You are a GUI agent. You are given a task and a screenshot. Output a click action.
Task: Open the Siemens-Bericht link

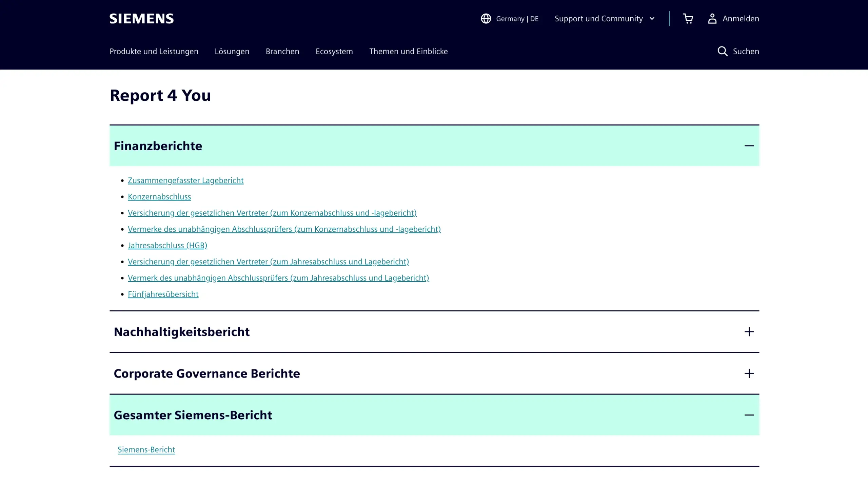(146, 449)
